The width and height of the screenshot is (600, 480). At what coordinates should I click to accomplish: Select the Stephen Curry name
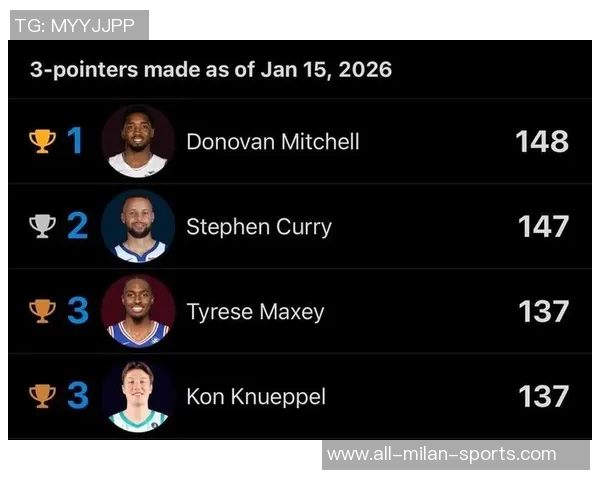pos(258,226)
